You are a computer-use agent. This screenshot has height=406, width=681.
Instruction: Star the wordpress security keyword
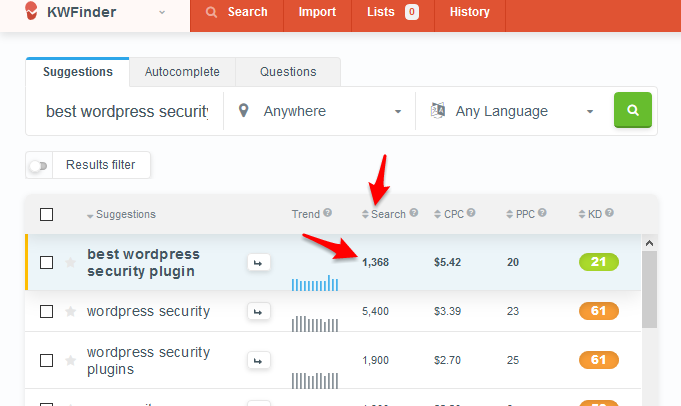(x=70, y=311)
